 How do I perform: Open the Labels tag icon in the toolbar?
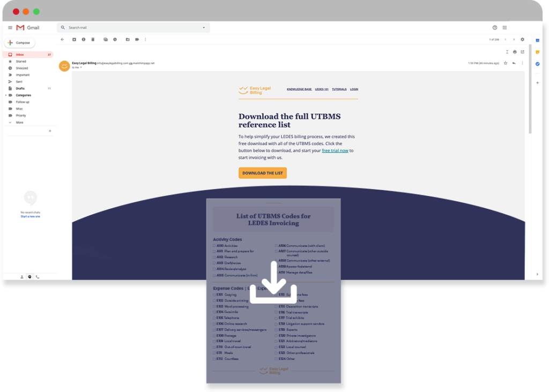[x=137, y=40]
